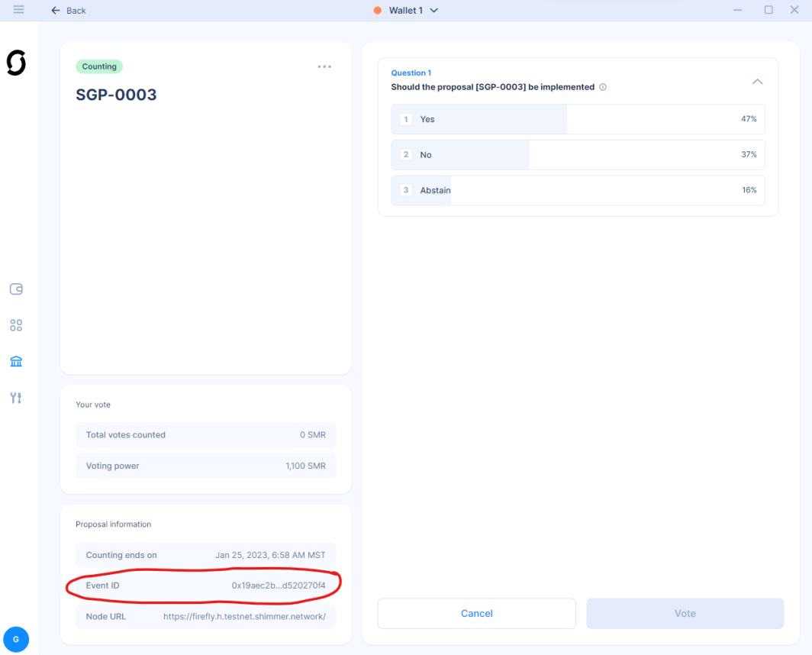Open the three-dot menu on SGP-0003 card

[324, 66]
